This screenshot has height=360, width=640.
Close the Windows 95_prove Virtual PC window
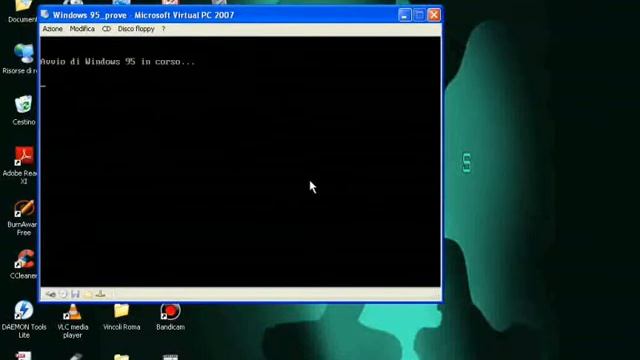[434, 15]
